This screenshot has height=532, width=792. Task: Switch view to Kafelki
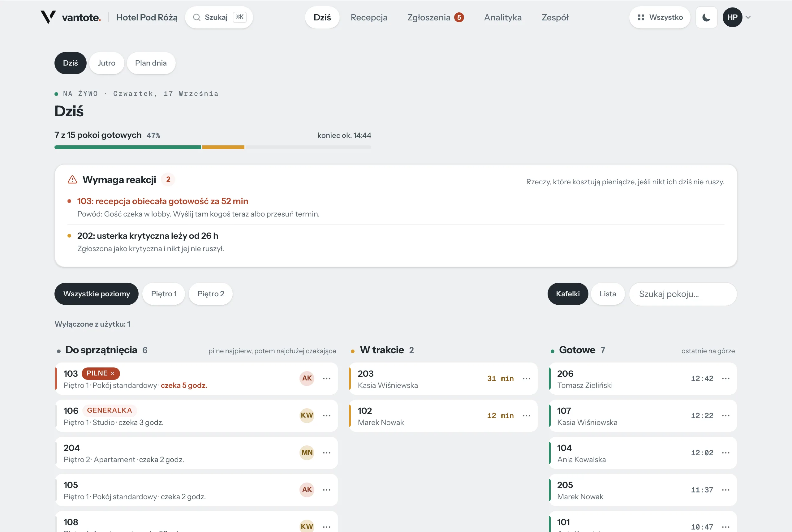coord(568,294)
